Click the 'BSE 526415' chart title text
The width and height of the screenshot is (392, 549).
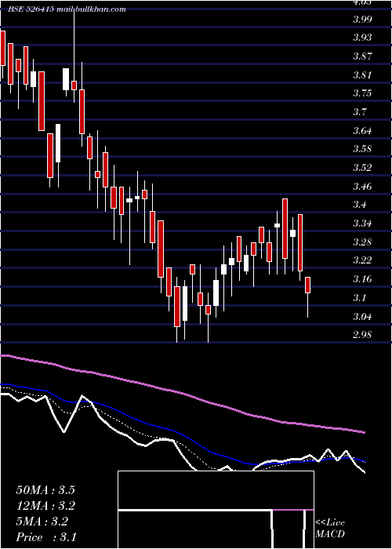tap(31, 9)
